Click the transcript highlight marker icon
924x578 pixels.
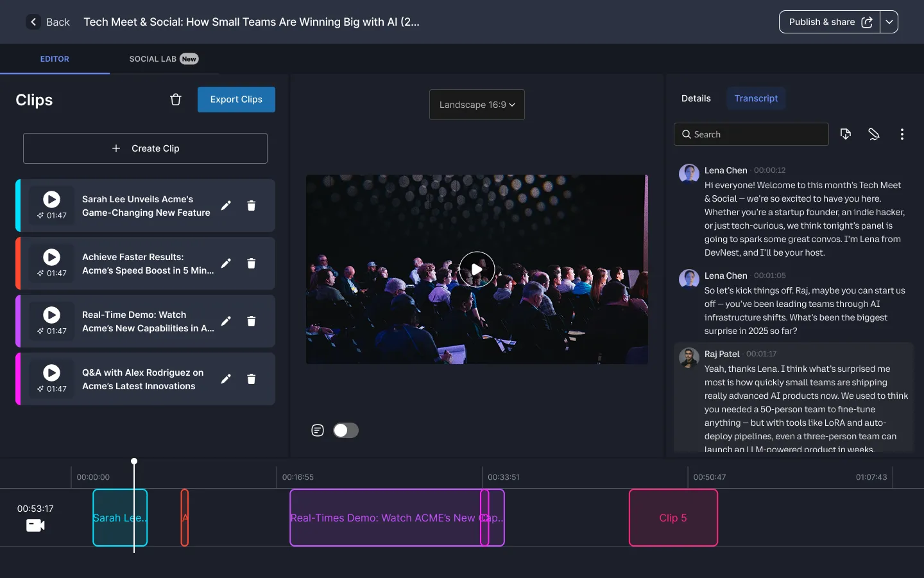[x=874, y=134]
